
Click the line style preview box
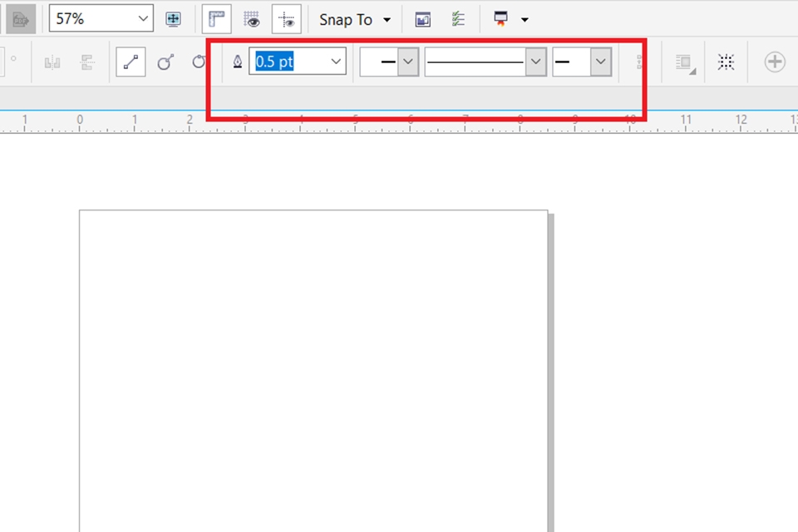tap(475, 62)
